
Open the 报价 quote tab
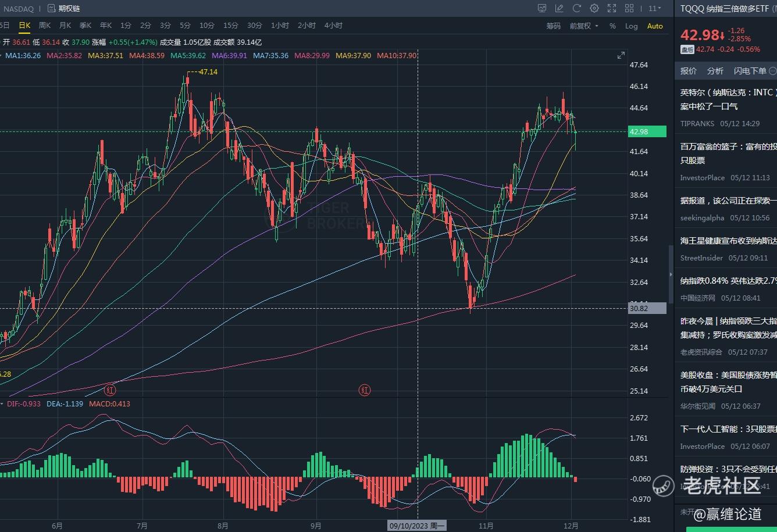pyautogui.click(x=689, y=71)
